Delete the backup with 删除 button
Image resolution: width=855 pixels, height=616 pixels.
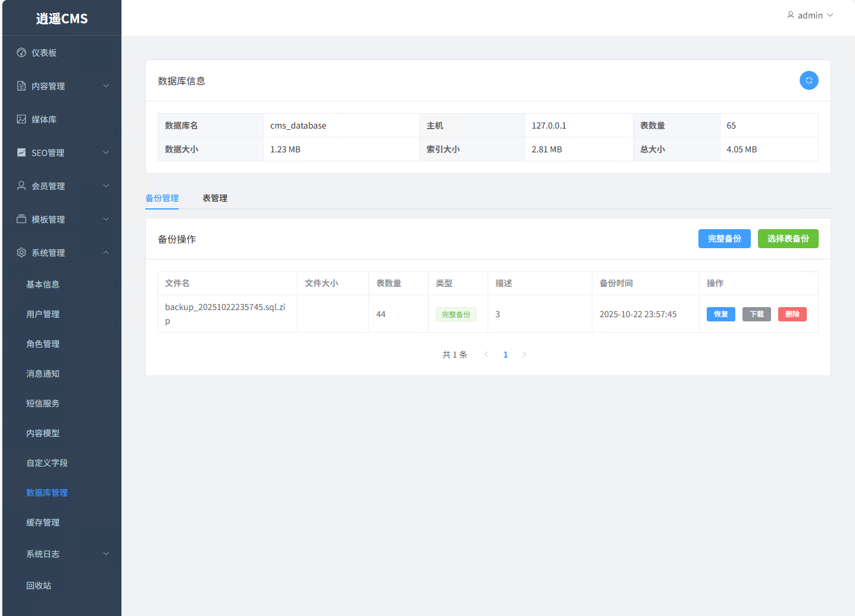point(792,314)
